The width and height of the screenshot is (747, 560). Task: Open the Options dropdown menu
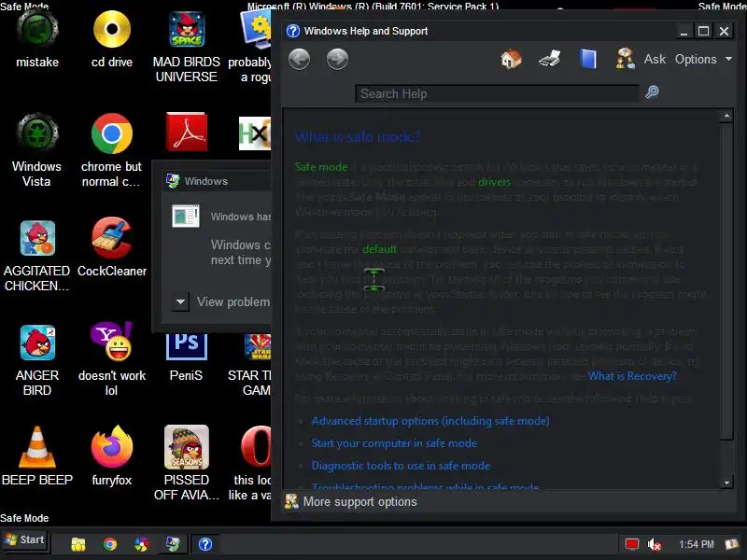point(703,59)
